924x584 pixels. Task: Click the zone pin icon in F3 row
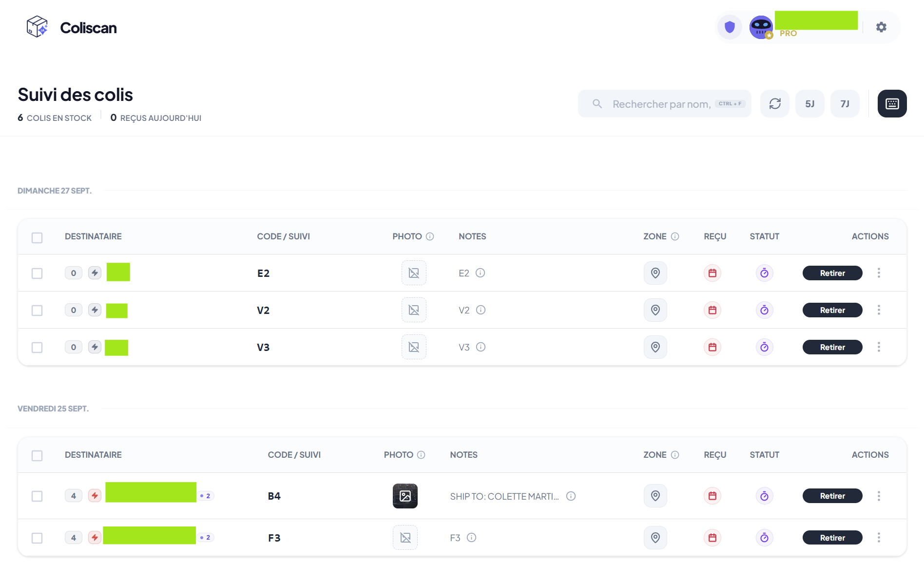click(655, 538)
